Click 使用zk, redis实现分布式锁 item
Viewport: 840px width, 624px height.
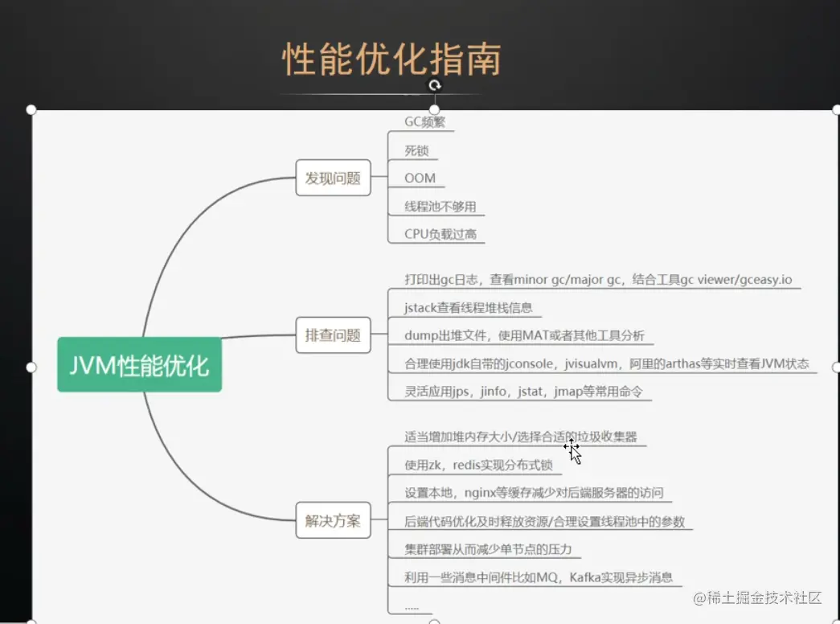[x=478, y=465]
